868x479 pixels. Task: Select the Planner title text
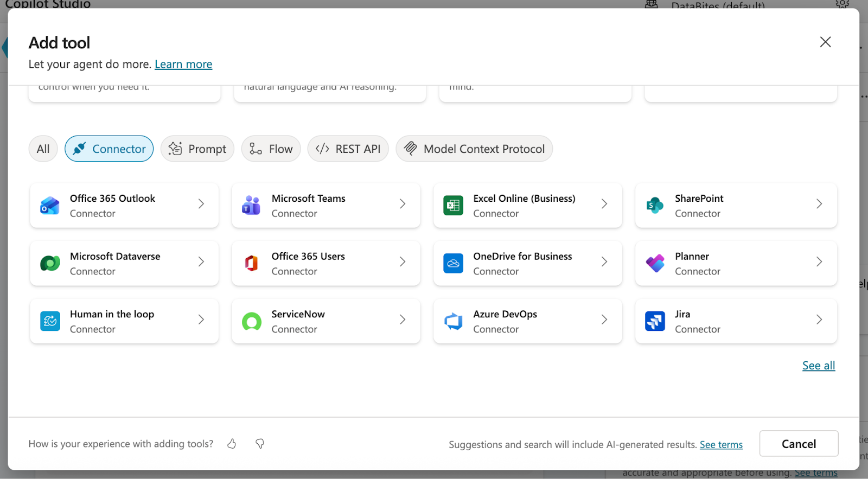[x=692, y=256]
